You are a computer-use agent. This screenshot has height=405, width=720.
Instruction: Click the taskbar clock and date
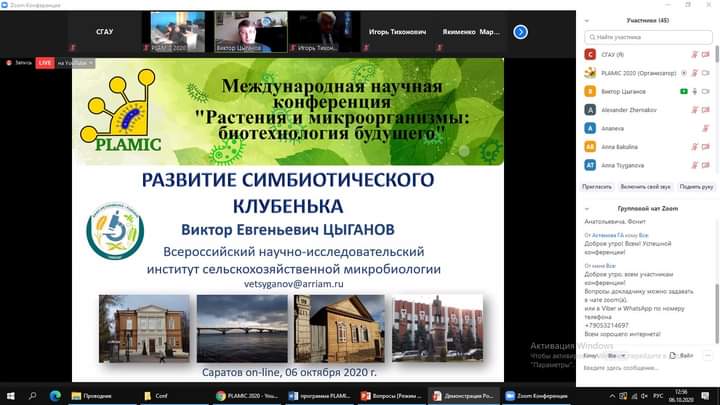click(681, 396)
